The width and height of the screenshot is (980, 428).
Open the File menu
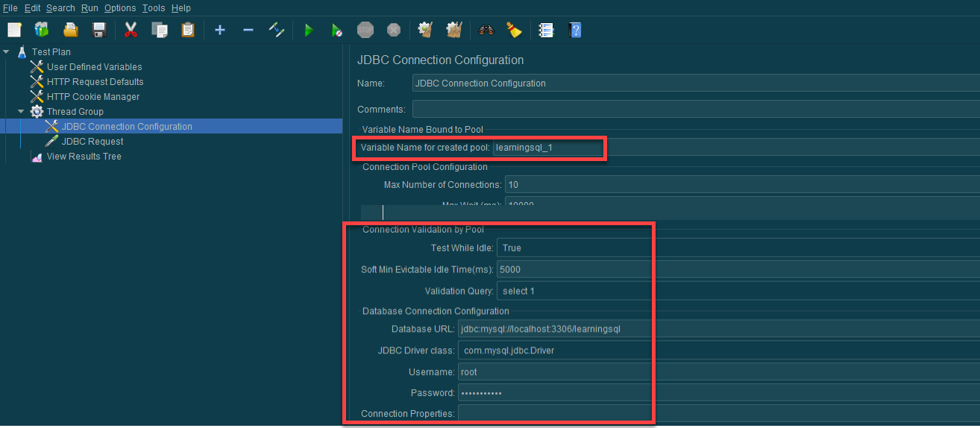(10, 8)
